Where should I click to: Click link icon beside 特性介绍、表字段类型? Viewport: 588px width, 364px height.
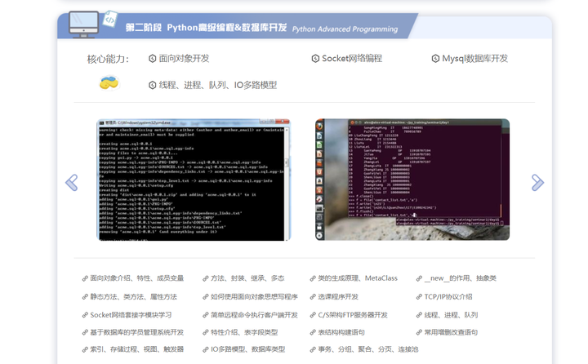[x=206, y=332]
